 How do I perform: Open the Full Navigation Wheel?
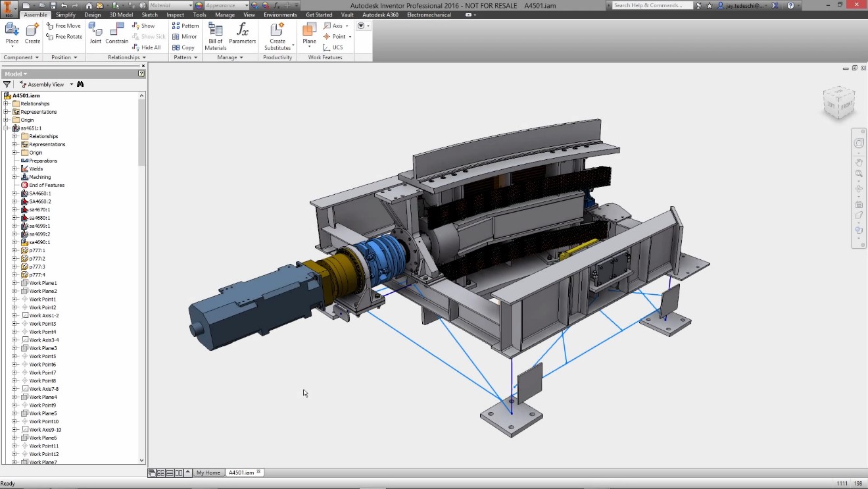pos(859,143)
